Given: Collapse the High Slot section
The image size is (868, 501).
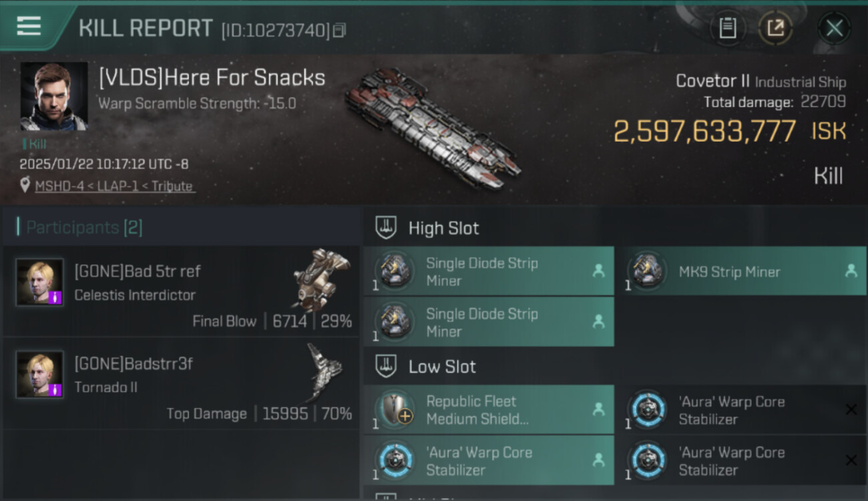Looking at the screenshot, I should (x=386, y=228).
